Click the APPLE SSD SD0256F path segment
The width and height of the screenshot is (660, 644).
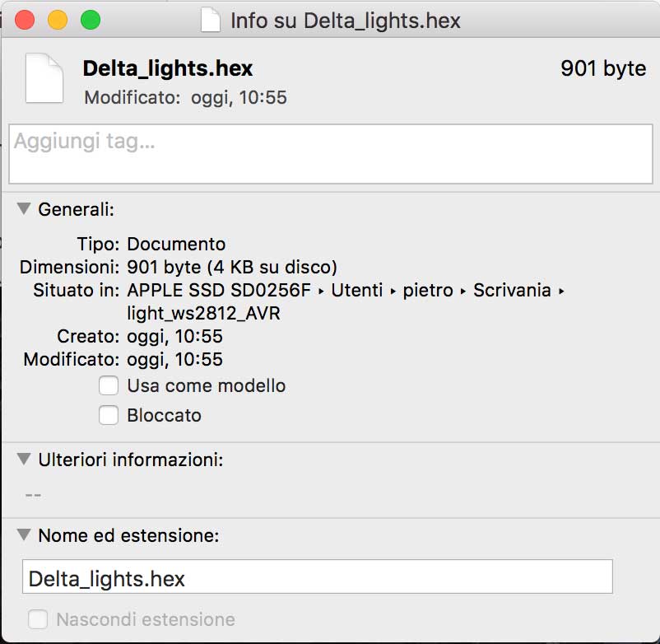pyautogui.click(x=219, y=290)
